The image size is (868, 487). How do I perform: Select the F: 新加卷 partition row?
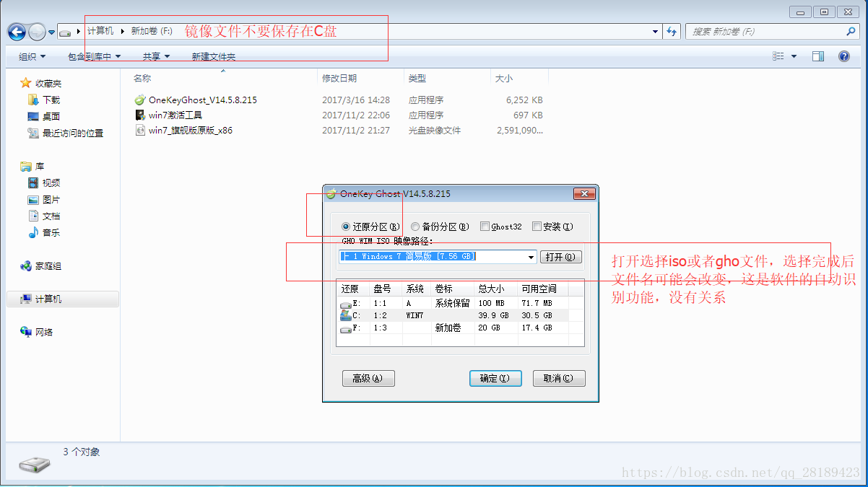(460, 328)
